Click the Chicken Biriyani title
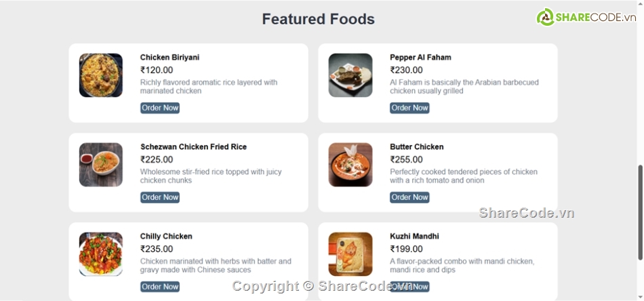 tap(169, 58)
